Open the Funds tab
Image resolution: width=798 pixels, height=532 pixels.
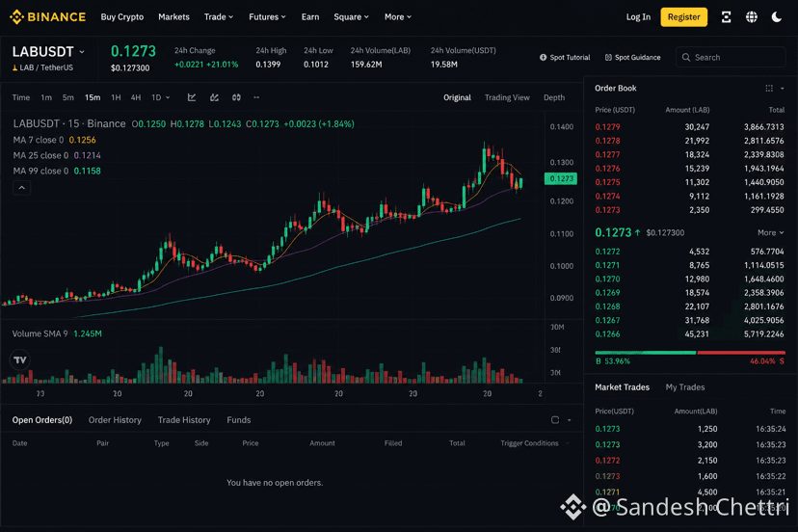tap(239, 420)
